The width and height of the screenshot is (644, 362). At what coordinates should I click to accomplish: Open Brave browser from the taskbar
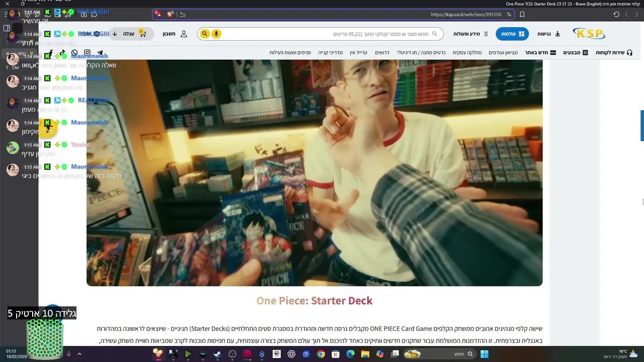point(158,354)
